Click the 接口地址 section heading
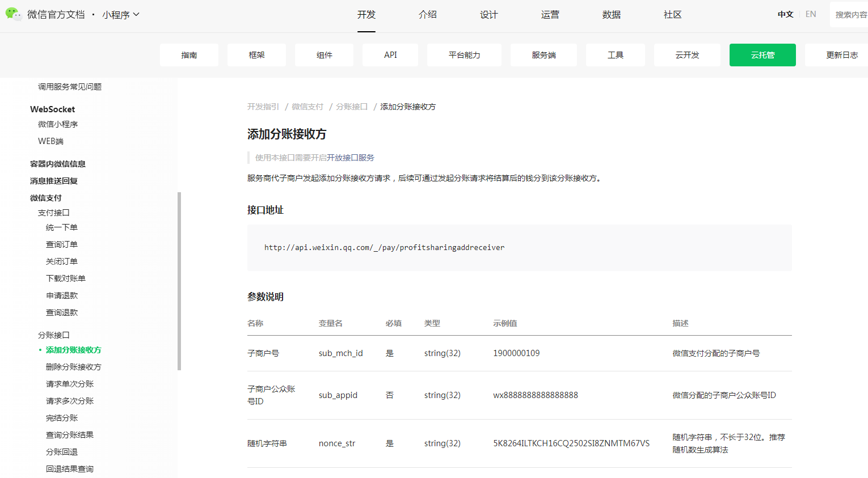This screenshot has width=868, height=478. [x=266, y=210]
